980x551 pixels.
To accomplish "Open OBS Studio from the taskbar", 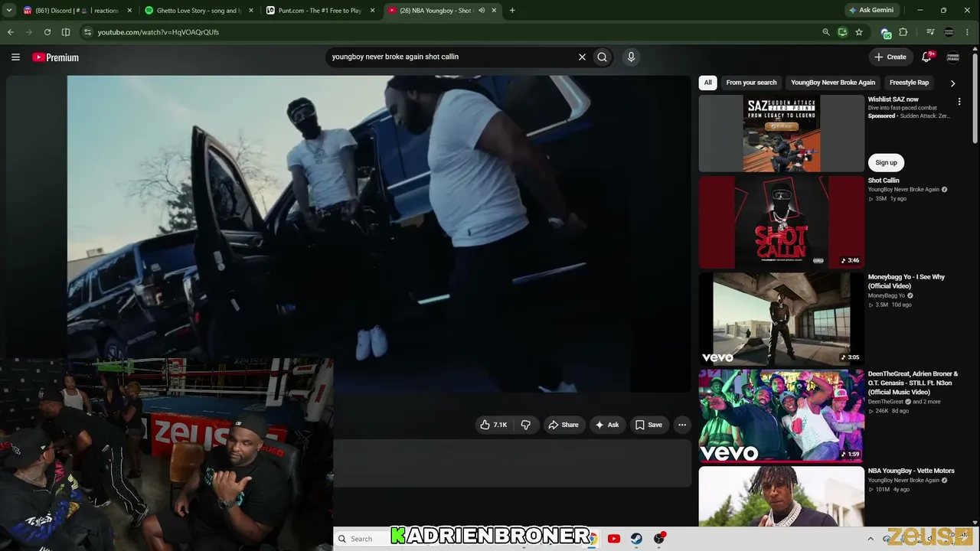I will pyautogui.click(x=659, y=539).
